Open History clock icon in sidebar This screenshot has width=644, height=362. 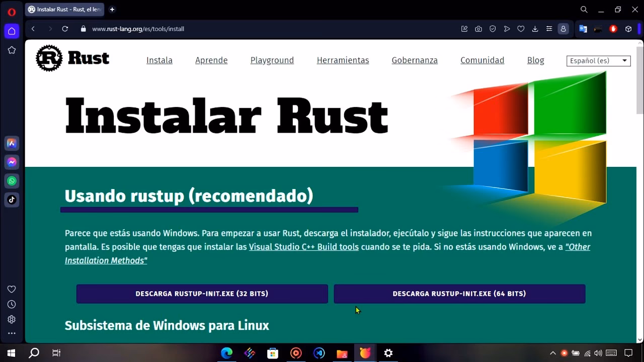click(x=12, y=304)
